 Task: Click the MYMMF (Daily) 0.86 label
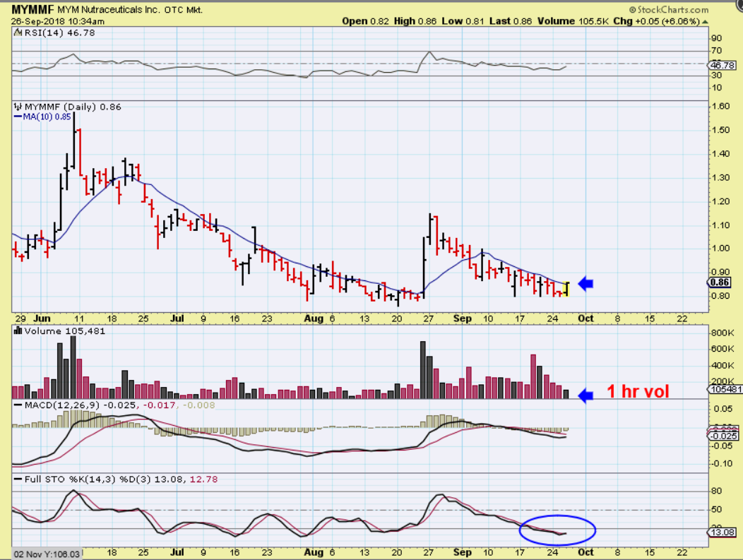point(73,107)
